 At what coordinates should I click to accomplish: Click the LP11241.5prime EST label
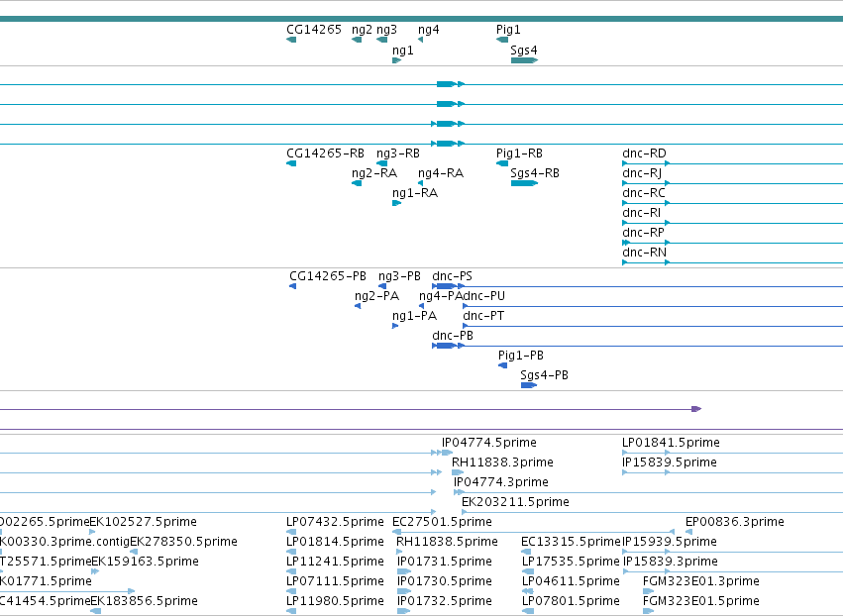(336, 563)
